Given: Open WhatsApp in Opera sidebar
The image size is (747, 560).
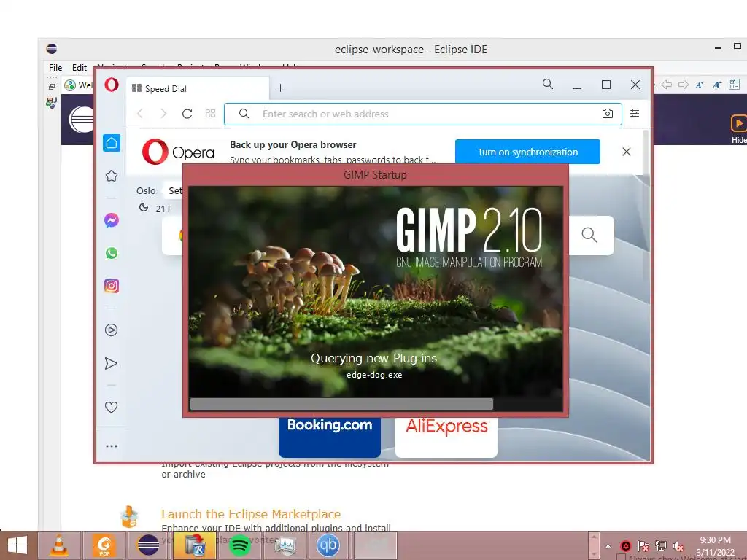Looking at the screenshot, I should pyautogui.click(x=112, y=253).
